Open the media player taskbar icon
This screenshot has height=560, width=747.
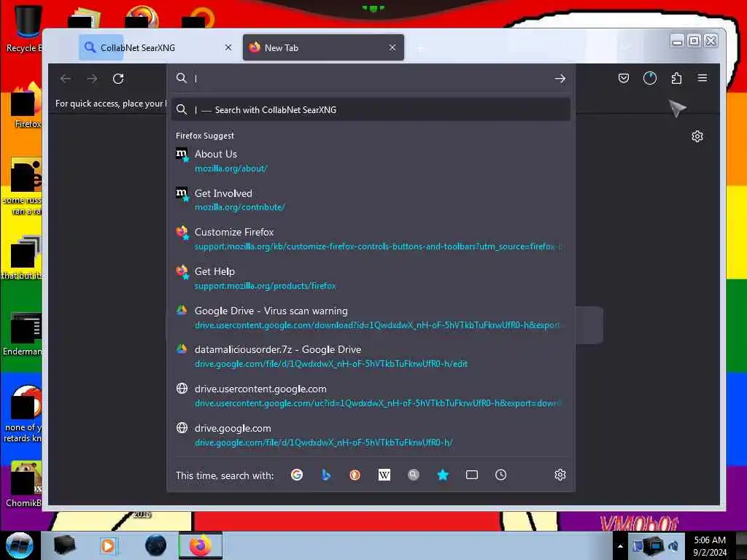(108, 545)
